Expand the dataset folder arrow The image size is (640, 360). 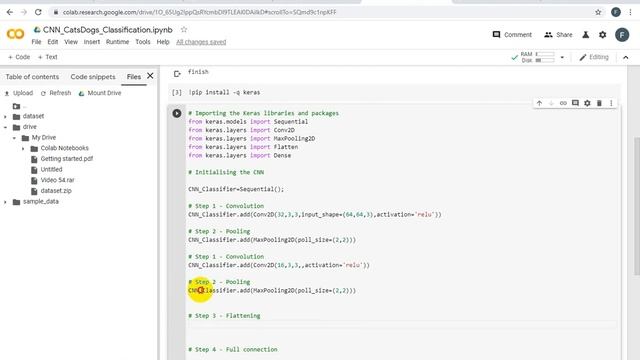pyautogui.click(x=5, y=117)
